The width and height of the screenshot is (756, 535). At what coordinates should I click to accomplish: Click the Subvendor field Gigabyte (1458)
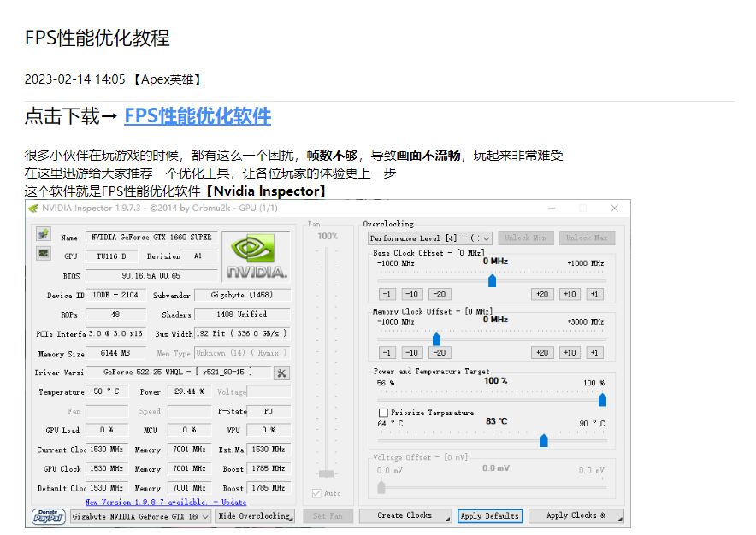[242, 295]
